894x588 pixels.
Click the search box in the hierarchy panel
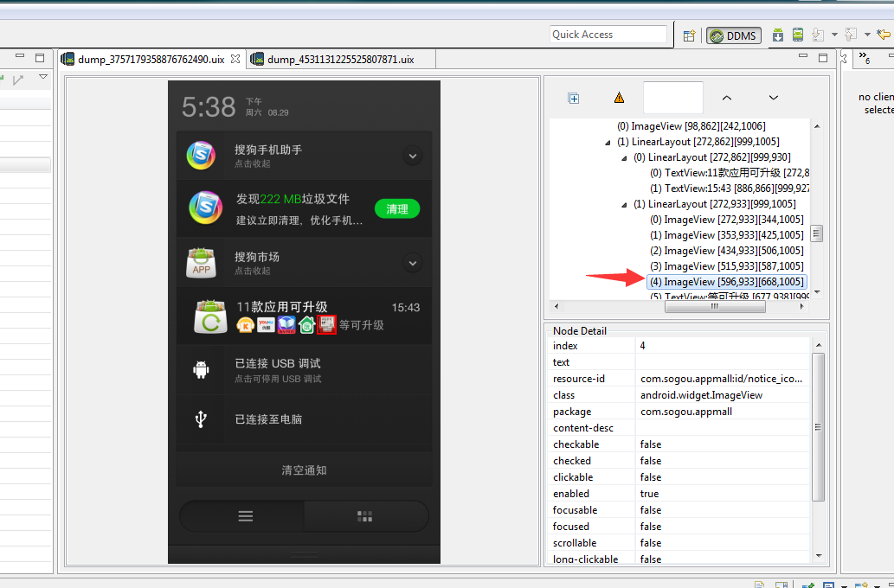tap(672, 97)
